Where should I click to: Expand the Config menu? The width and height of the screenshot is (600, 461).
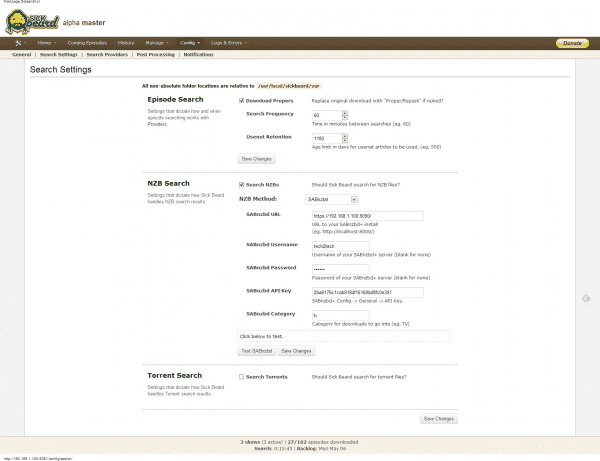pyautogui.click(x=190, y=43)
